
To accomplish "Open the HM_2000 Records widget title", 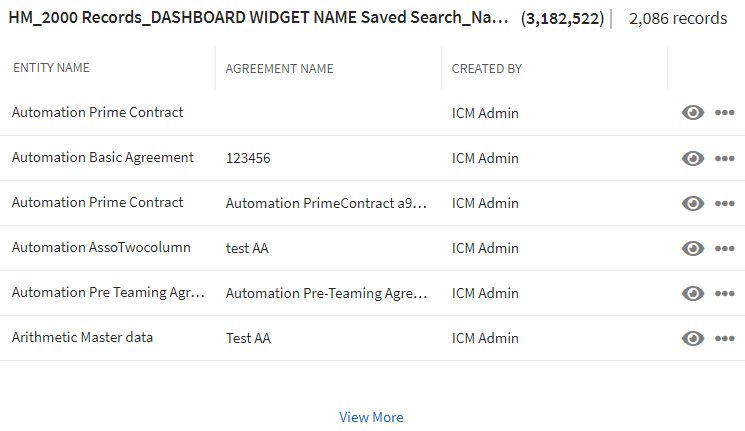I will pos(258,19).
